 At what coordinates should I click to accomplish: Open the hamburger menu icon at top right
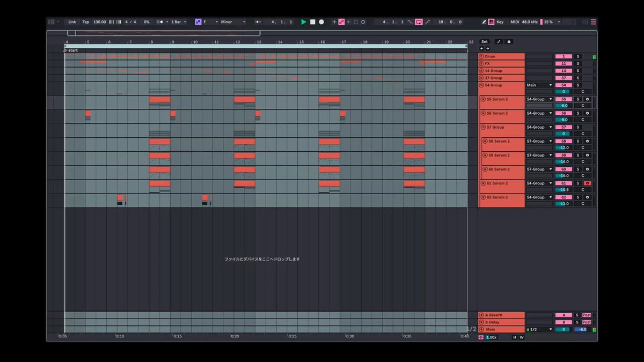(x=593, y=22)
